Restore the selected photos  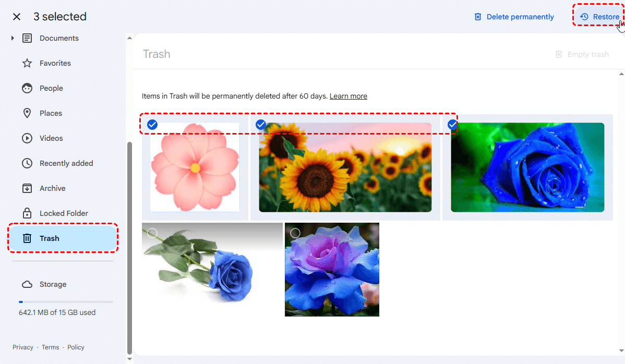coord(599,17)
